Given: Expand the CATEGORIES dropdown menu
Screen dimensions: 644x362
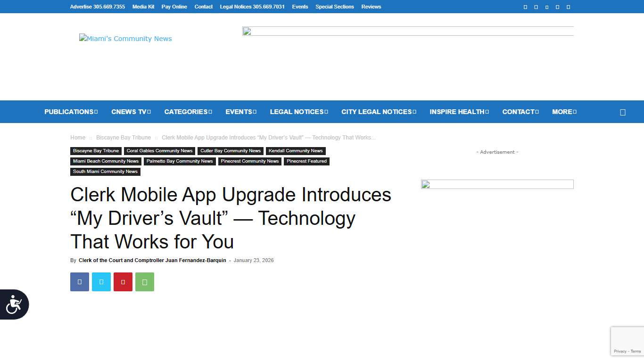Looking at the screenshot, I should [x=188, y=112].
